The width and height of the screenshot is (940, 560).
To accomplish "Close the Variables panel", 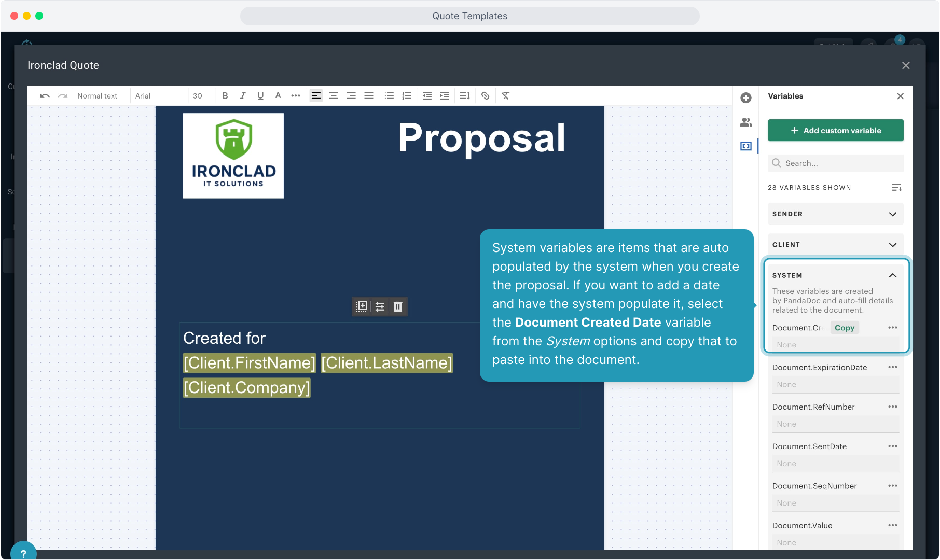I will coord(901,96).
